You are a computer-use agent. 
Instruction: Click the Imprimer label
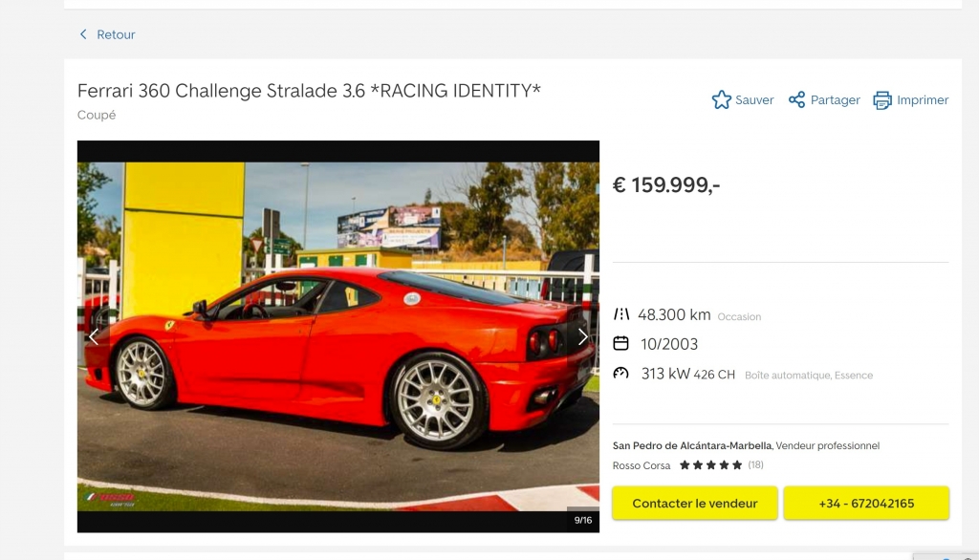pos(923,100)
